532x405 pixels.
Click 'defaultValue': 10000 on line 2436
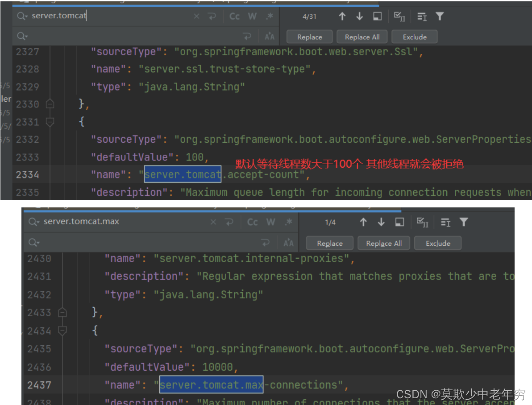(x=171, y=367)
